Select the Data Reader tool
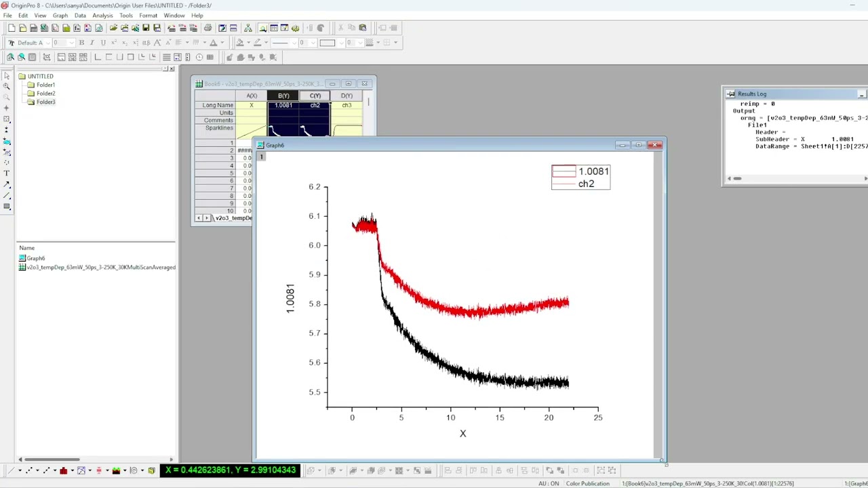 click(x=7, y=119)
